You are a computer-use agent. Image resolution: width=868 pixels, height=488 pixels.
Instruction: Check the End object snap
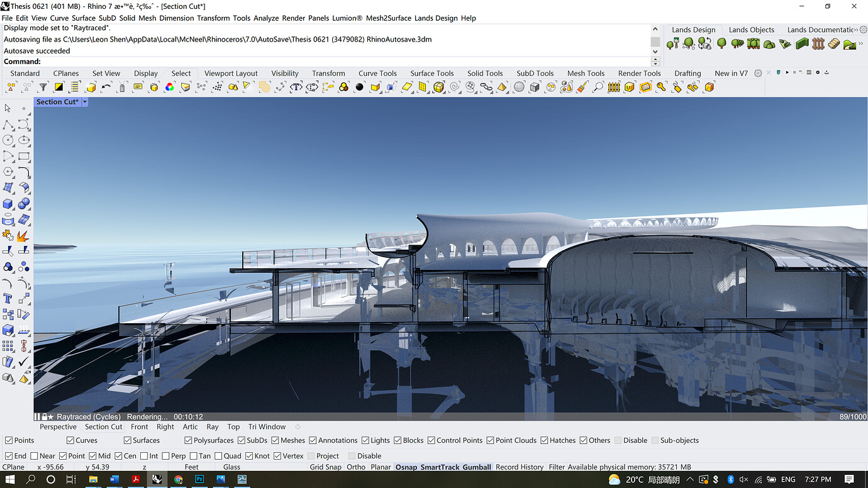9,455
